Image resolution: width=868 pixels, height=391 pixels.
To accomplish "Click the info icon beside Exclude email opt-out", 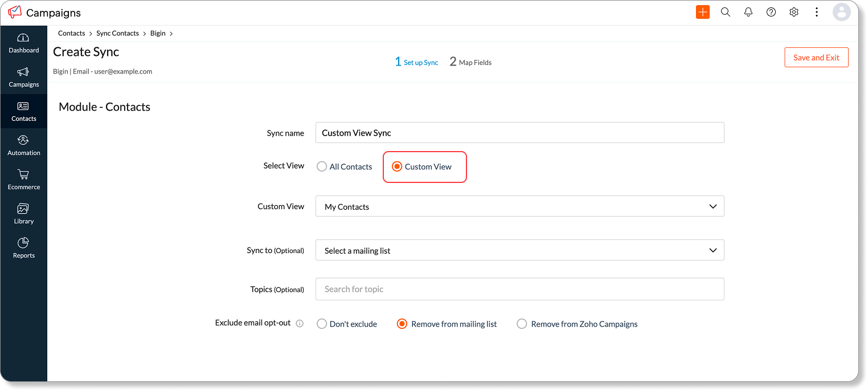I will [300, 324].
